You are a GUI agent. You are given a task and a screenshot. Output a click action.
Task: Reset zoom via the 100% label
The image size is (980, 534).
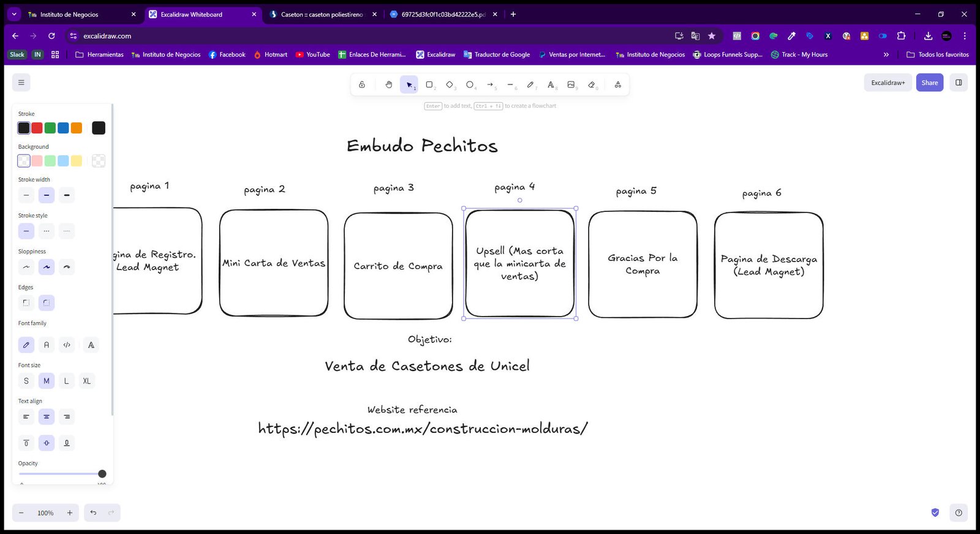point(45,513)
